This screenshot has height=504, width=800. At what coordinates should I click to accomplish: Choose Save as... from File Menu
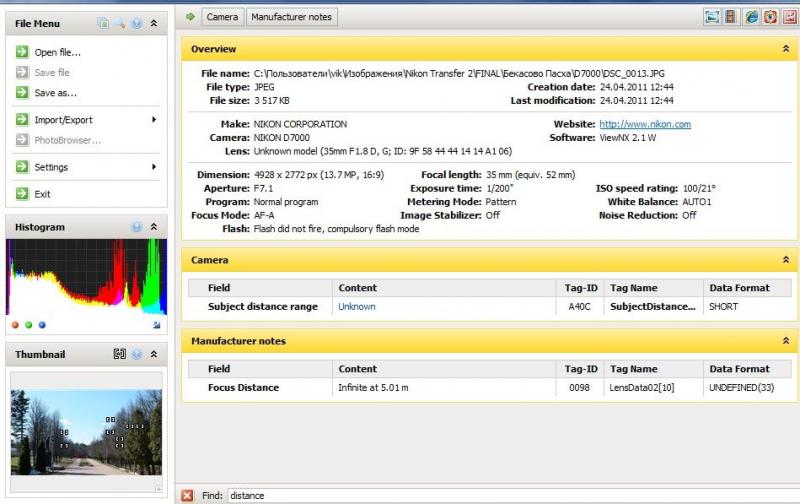point(56,93)
